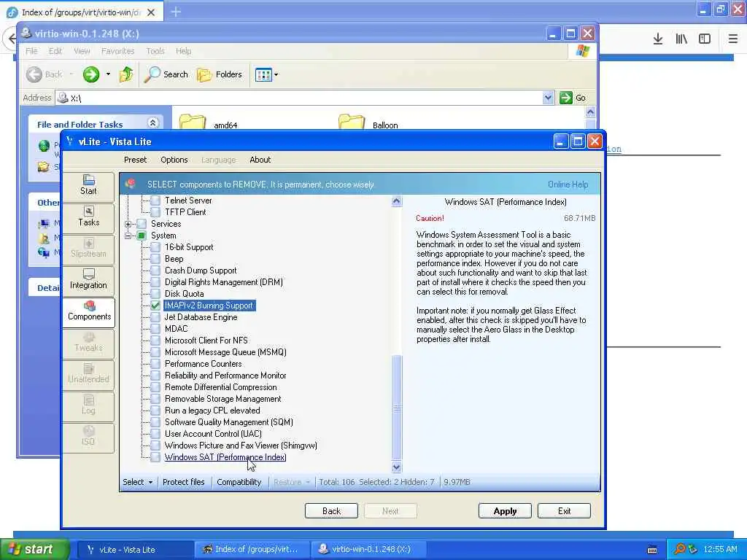Close the Index of /groups/virt browser tab

coord(151,12)
